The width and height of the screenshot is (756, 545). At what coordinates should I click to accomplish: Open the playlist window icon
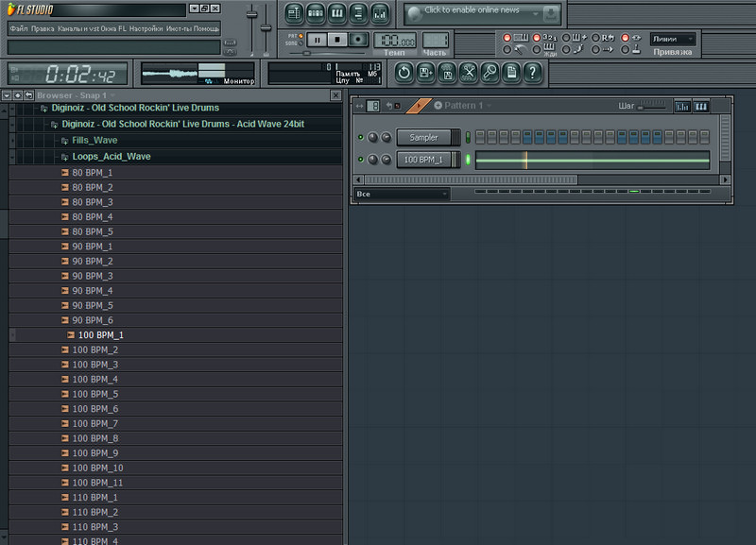click(x=294, y=13)
